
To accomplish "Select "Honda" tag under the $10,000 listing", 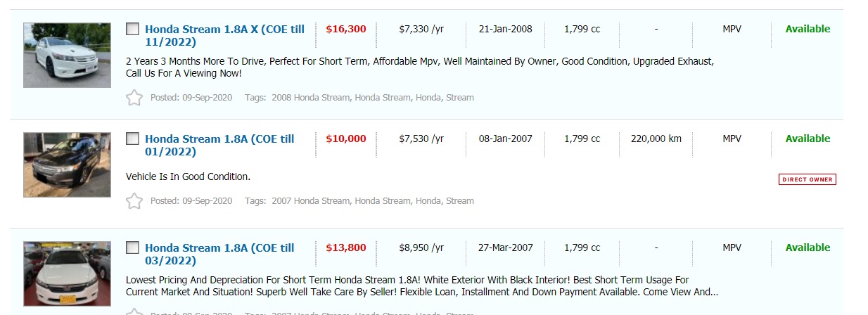I will coord(428,201).
